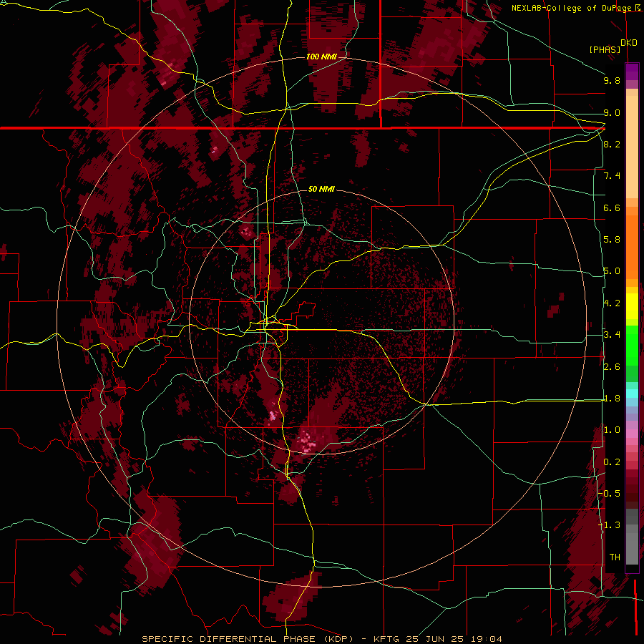Click the purple top segment of color bar
Screen dimensions: 644x644
coord(632,72)
